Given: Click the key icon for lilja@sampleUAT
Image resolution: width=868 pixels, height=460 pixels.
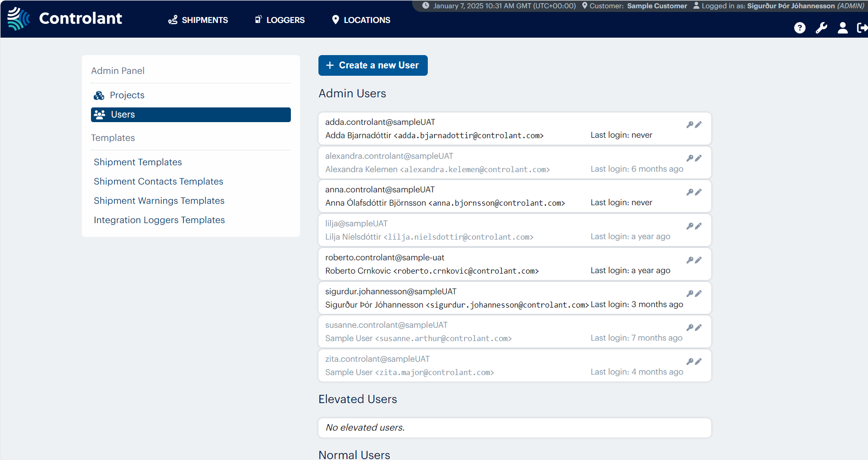Looking at the screenshot, I should tap(690, 226).
